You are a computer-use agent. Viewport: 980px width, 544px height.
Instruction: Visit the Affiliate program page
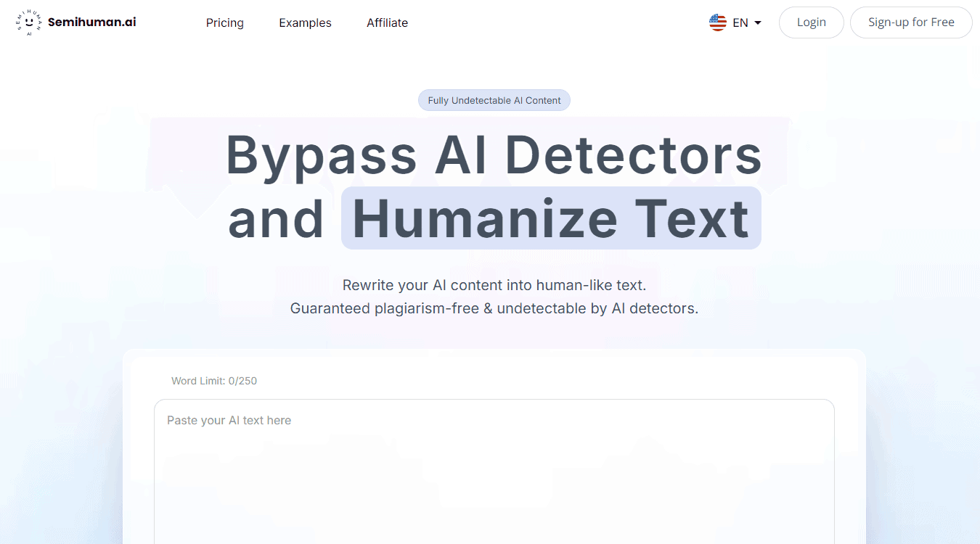387,22
